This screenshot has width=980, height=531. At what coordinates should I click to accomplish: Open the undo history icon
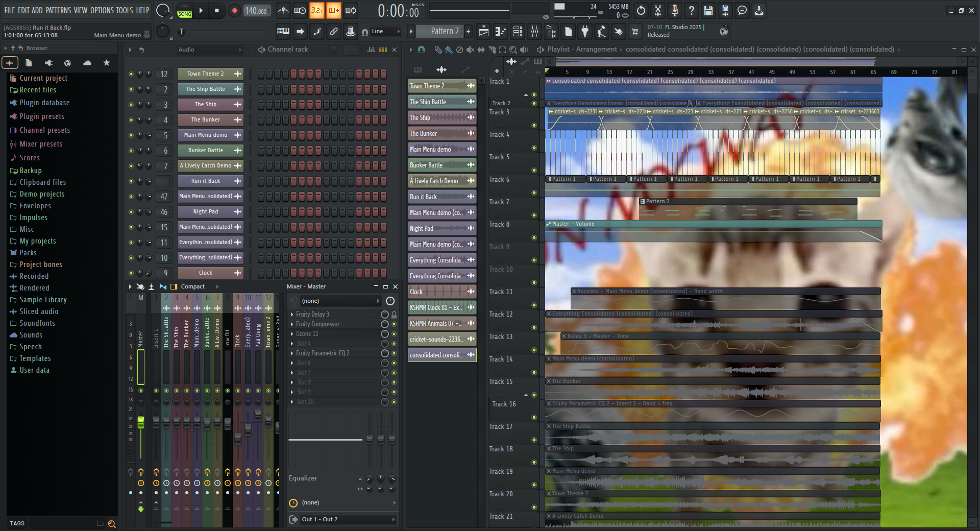[x=641, y=10]
